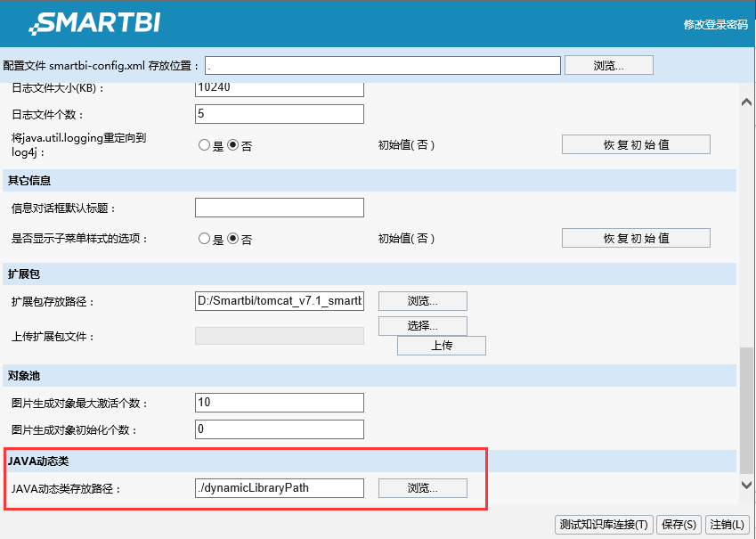
Task: Click the 初始值(否) text in submenu style row
Action: (x=406, y=239)
